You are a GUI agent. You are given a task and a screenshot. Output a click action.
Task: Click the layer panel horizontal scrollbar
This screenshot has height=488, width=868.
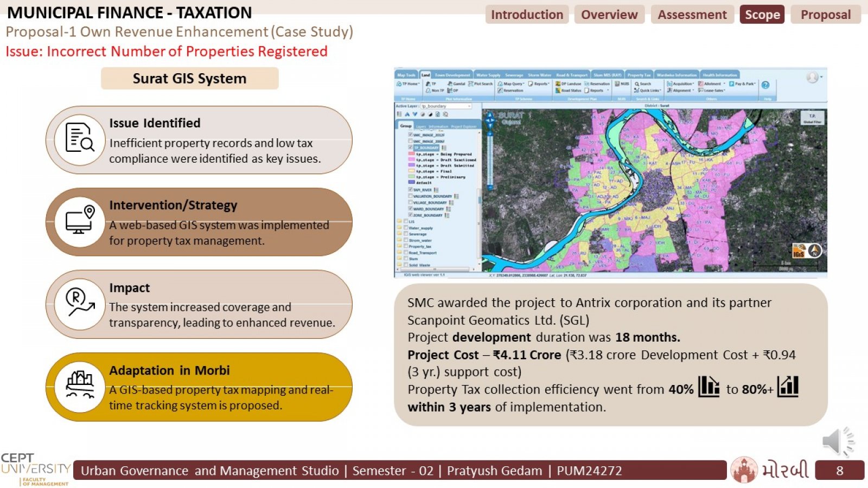coord(435,269)
